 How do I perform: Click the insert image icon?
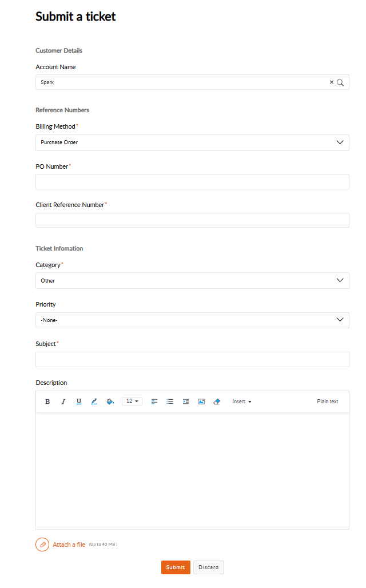[201, 402]
